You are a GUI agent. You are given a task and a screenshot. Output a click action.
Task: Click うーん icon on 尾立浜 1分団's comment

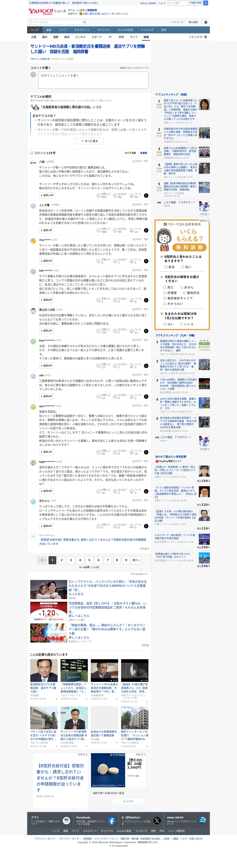(132, 331)
